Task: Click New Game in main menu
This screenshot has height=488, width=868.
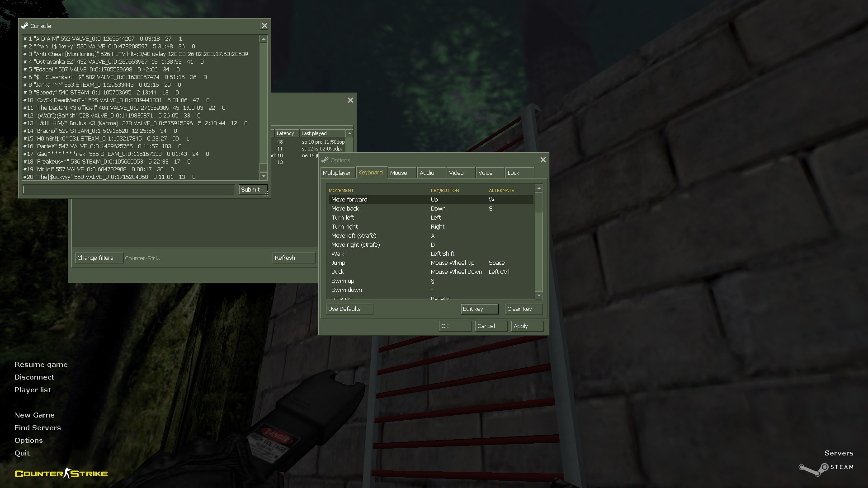Action: tap(34, 415)
